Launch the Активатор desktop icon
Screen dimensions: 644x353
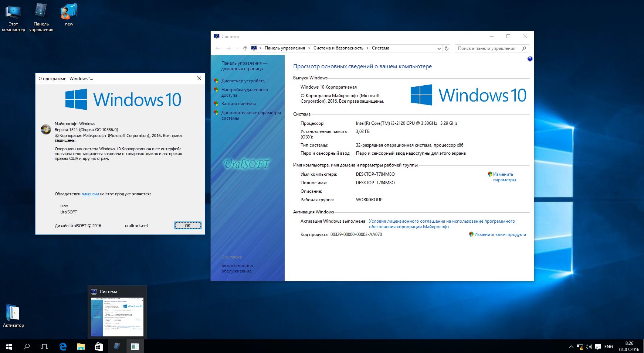tap(13, 316)
